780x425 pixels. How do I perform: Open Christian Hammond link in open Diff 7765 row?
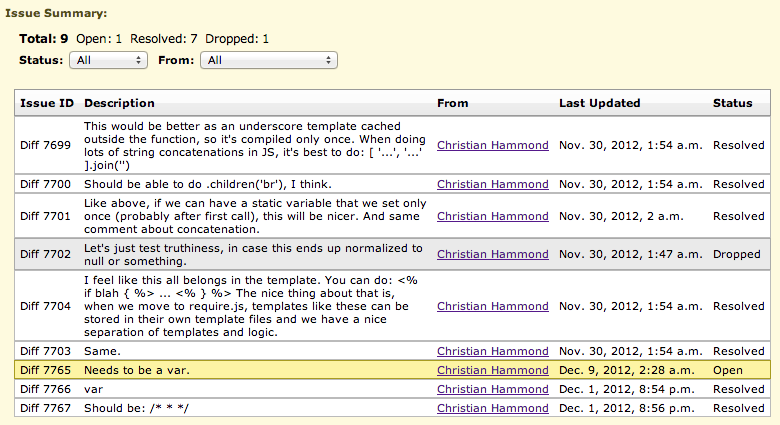click(x=492, y=370)
